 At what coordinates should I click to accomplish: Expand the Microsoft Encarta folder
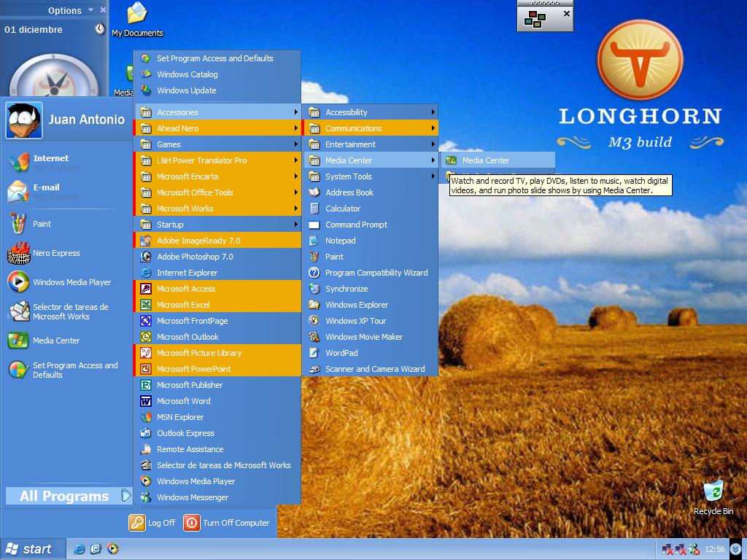217,176
